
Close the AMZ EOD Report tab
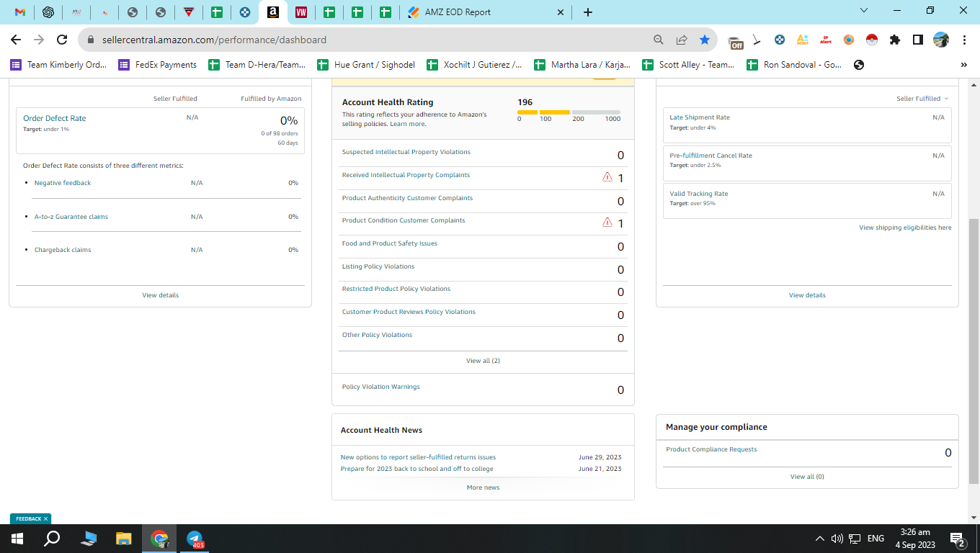point(561,12)
